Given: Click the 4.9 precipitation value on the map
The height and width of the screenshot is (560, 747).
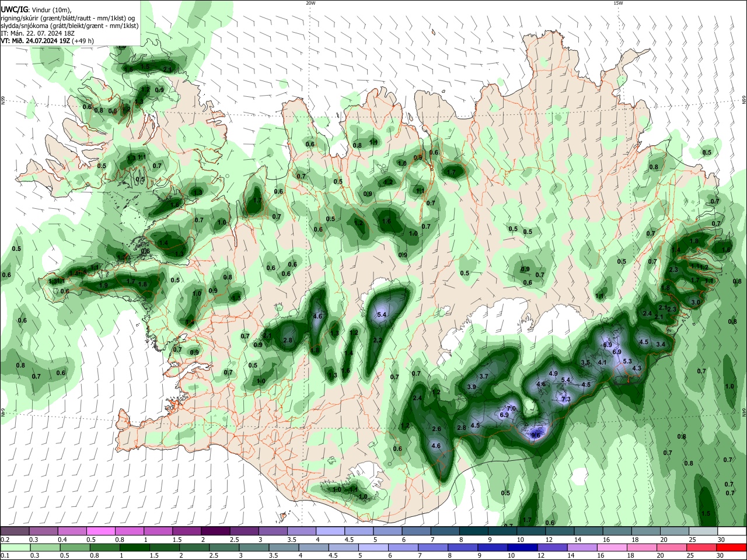Looking at the screenshot, I should [553, 373].
